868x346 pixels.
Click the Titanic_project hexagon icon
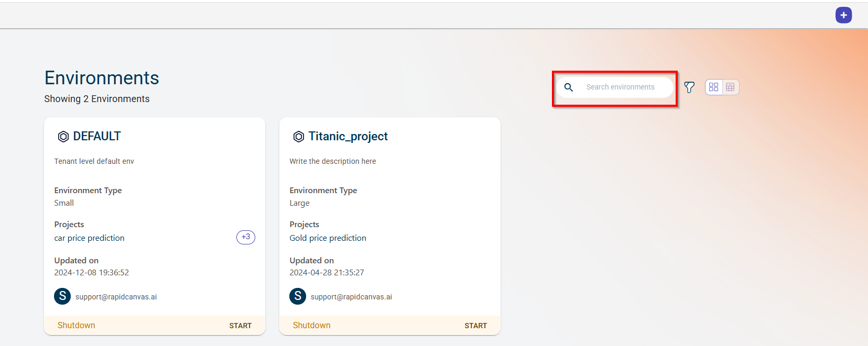(299, 137)
